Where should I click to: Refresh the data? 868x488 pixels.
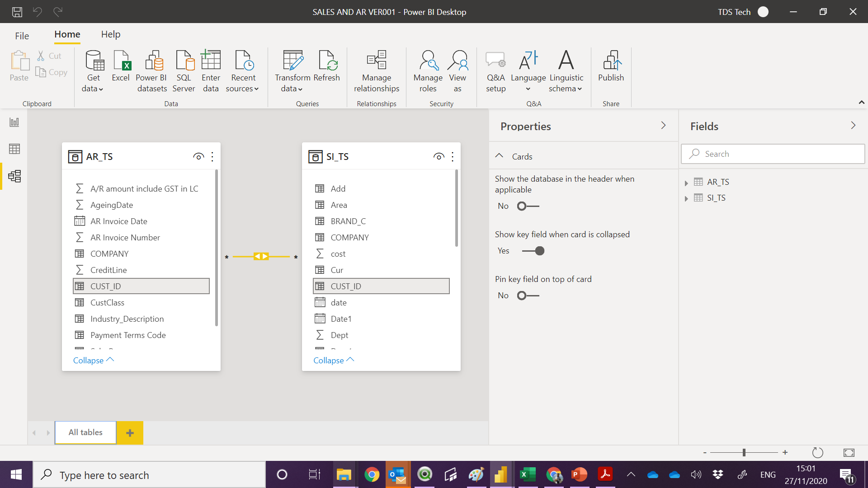[326, 66]
